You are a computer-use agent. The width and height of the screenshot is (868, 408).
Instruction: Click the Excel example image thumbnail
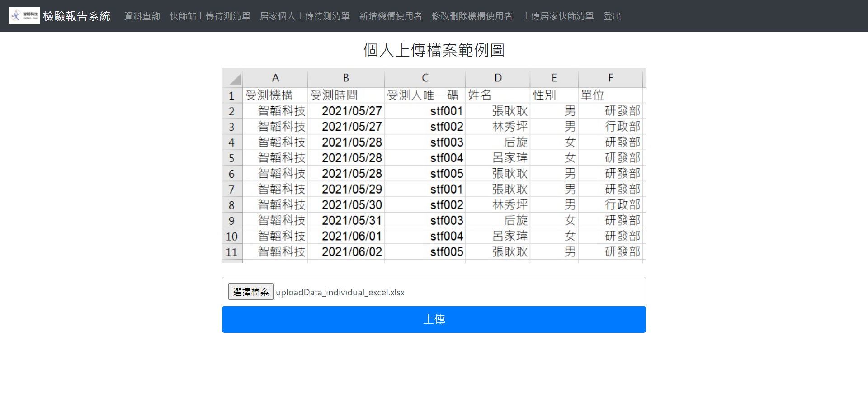click(x=434, y=166)
